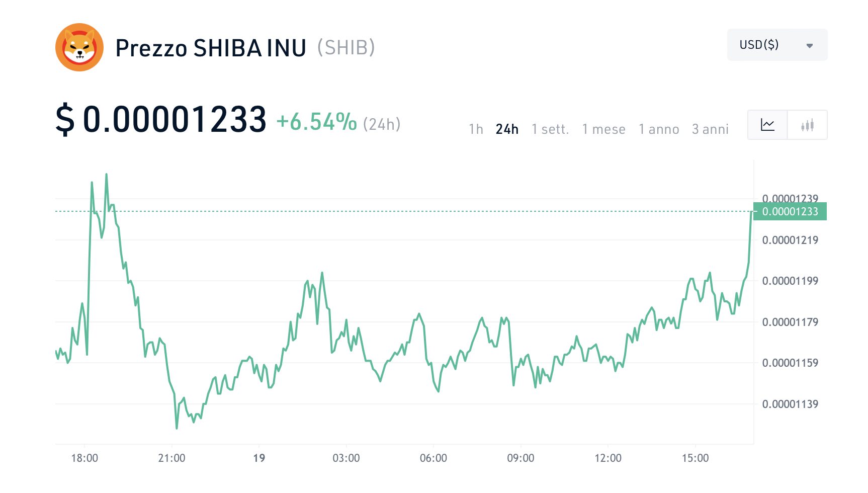The width and height of the screenshot is (868, 493).
Task: Click the Prezzo SHIBA INU title
Action: click(211, 48)
